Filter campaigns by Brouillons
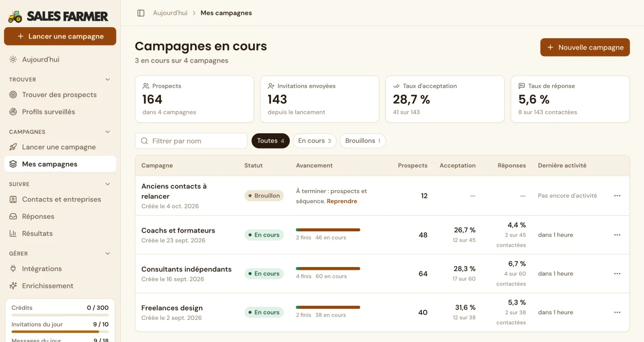Viewport: 644px width, 342px height. [x=363, y=141]
